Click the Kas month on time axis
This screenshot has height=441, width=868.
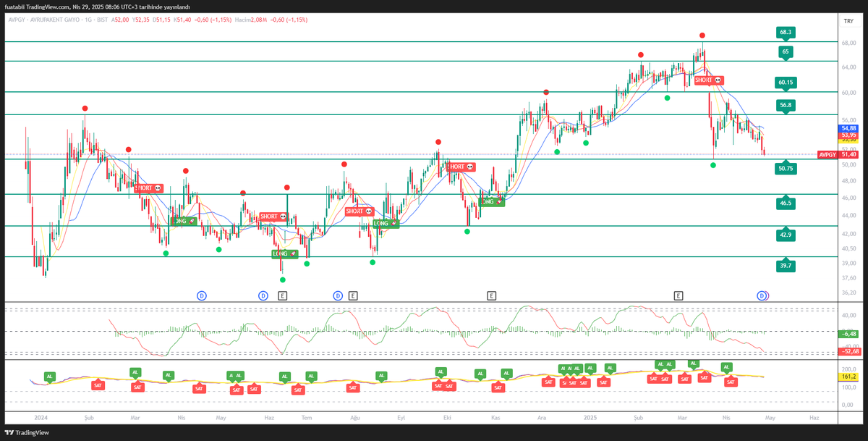495,418
